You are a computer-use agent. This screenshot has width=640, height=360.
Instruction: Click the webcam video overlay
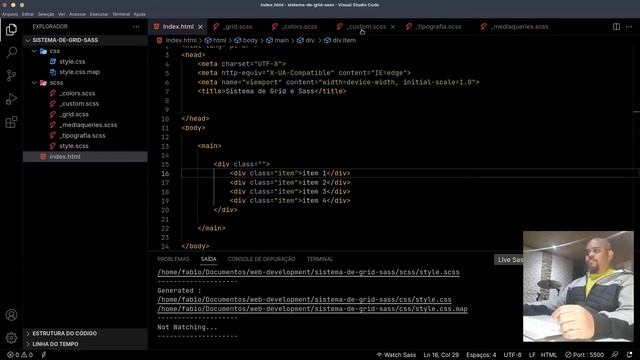578,287
